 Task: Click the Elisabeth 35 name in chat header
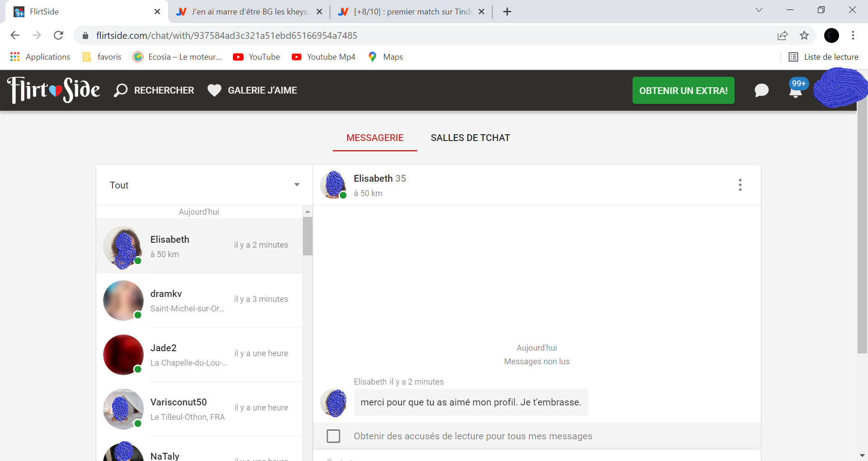pyautogui.click(x=380, y=179)
